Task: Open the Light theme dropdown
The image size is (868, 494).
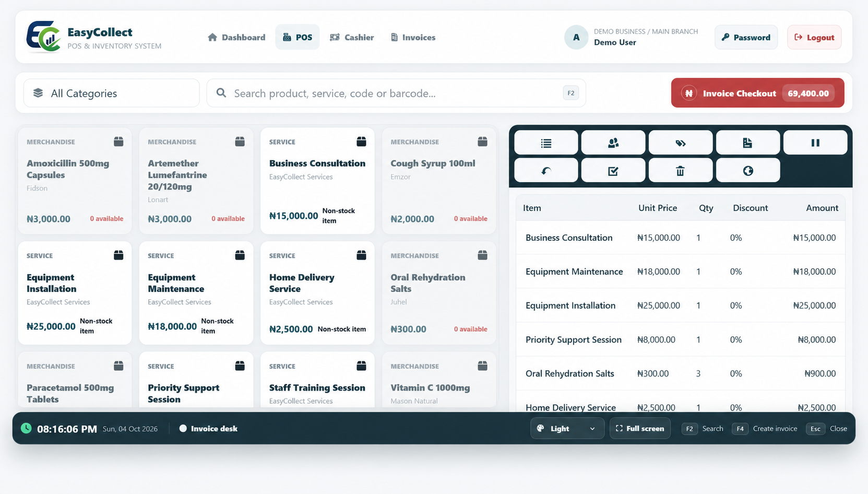Action: point(567,428)
